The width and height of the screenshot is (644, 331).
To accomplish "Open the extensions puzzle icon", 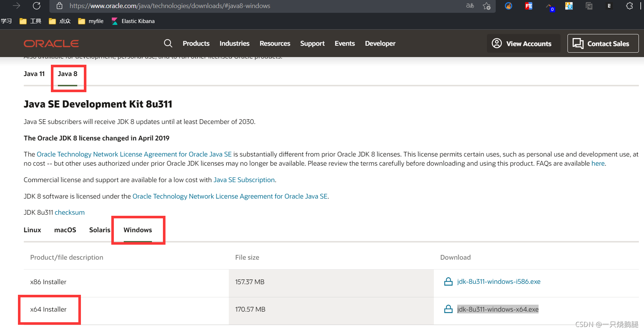I will click(629, 6).
